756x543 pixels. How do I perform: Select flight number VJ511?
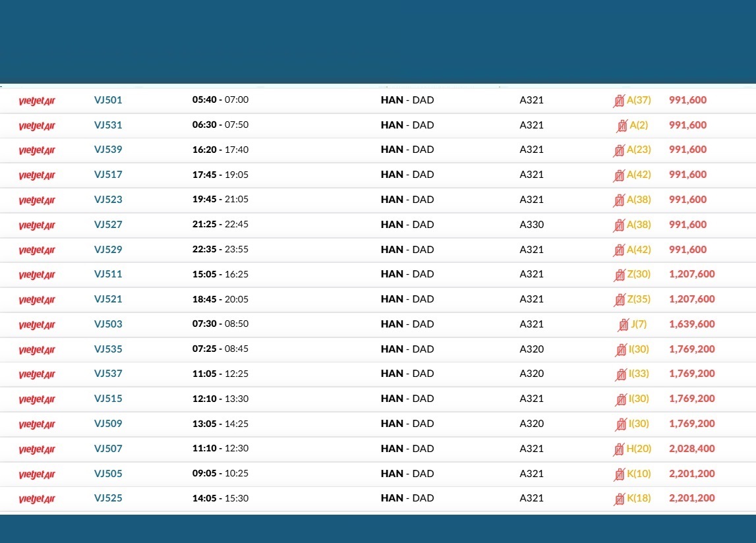pos(108,274)
